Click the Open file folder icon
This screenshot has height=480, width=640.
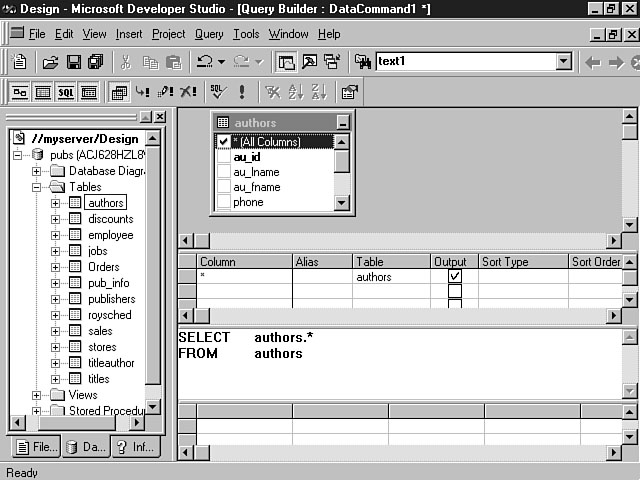[x=50, y=62]
